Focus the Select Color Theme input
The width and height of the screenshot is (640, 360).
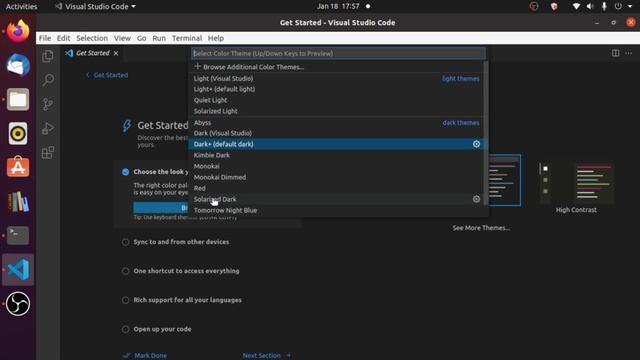[338, 53]
